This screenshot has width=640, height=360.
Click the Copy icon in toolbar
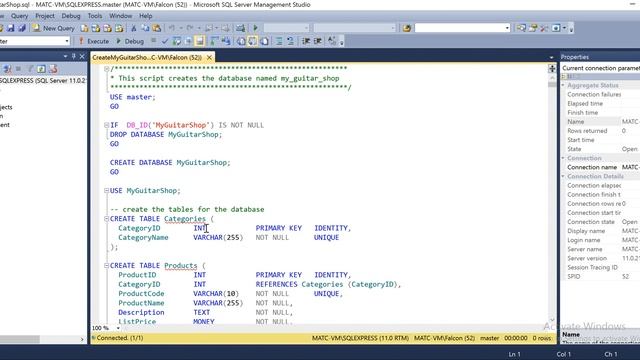145,28
